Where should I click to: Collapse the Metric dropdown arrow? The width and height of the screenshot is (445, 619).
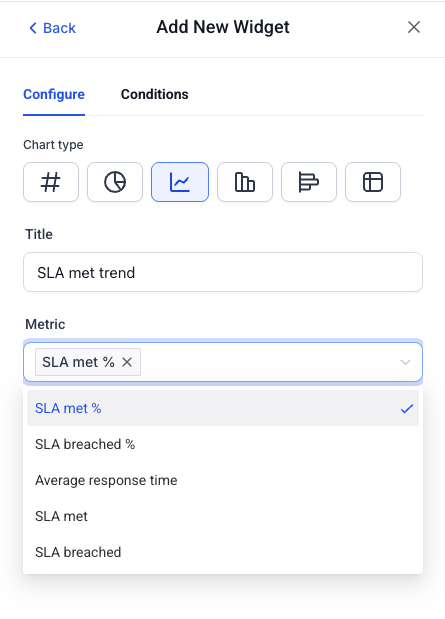(405, 362)
